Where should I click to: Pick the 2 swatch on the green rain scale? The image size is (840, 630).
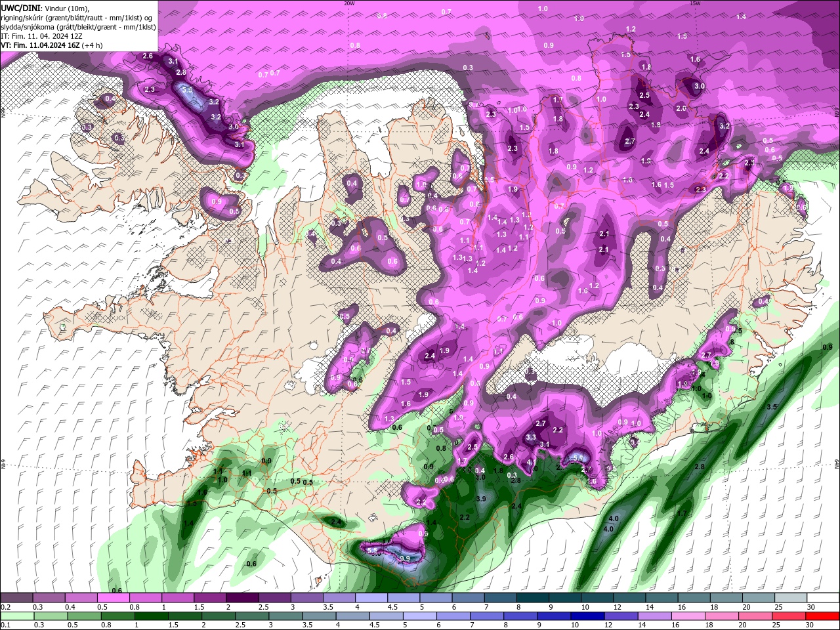pos(219,617)
